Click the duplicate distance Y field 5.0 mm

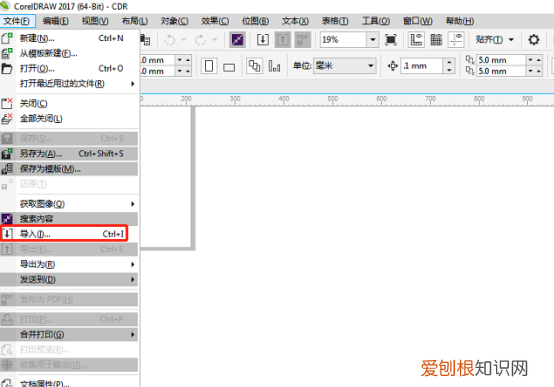pyautogui.click(x=501, y=71)
